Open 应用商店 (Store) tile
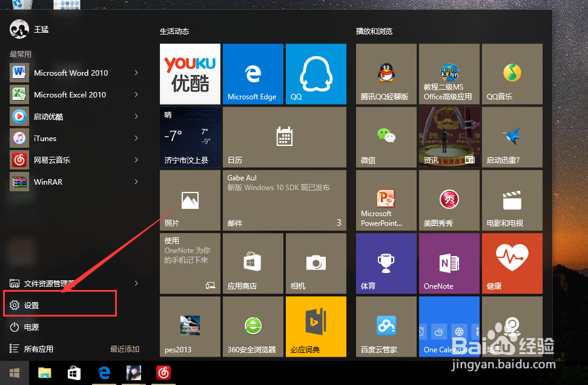This screenshot has width=588, height=385. tap(253, 263)
